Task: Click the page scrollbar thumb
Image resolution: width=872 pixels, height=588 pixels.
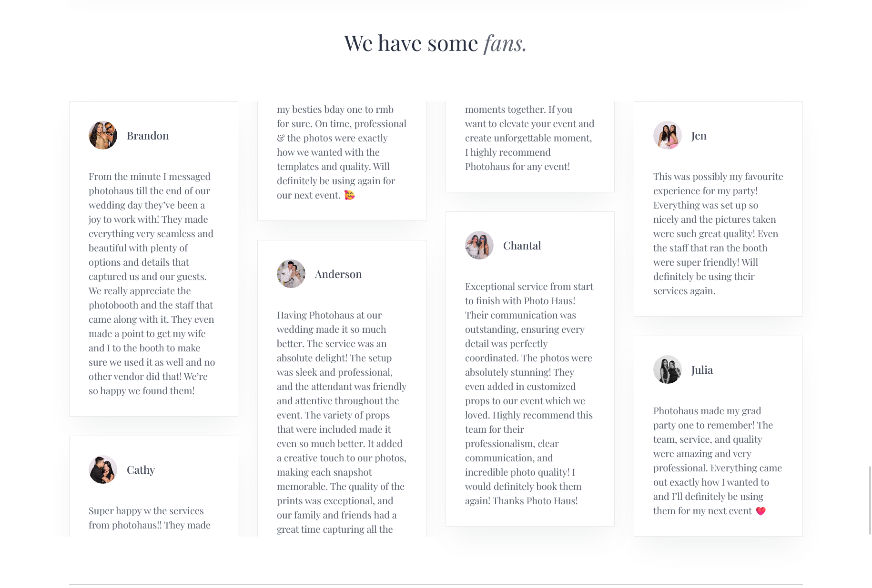Action: 870,500
